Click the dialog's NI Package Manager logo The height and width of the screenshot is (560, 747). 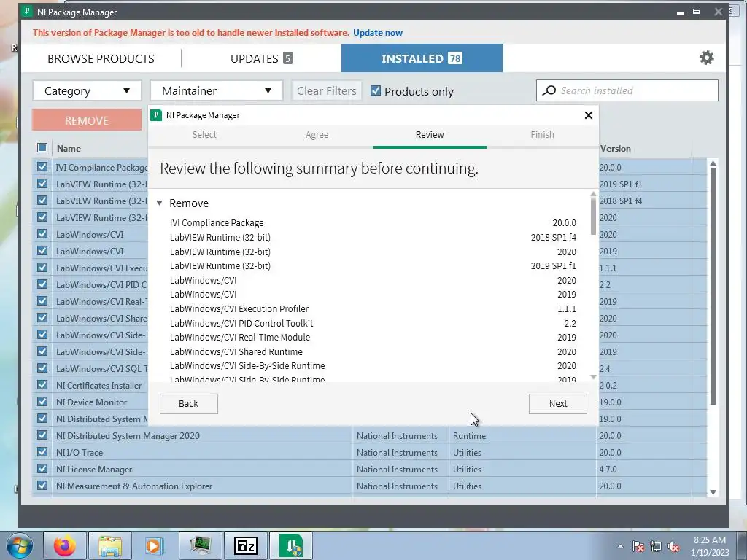[x=156, y=114]
